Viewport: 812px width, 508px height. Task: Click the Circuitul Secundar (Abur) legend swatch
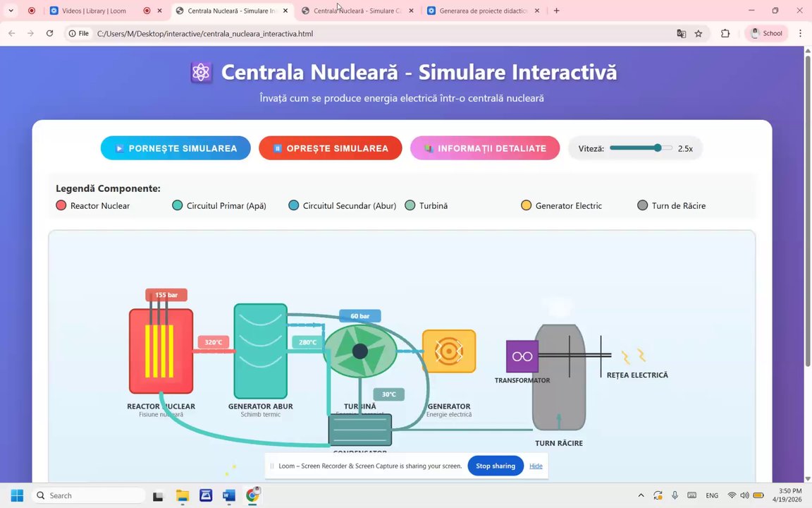[294, 205]
